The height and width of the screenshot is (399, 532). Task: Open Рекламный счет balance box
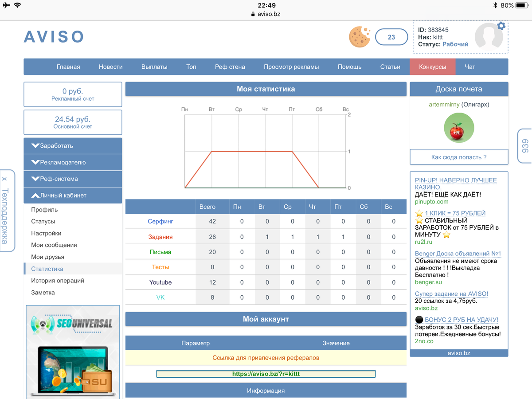[x=73, y=94]
